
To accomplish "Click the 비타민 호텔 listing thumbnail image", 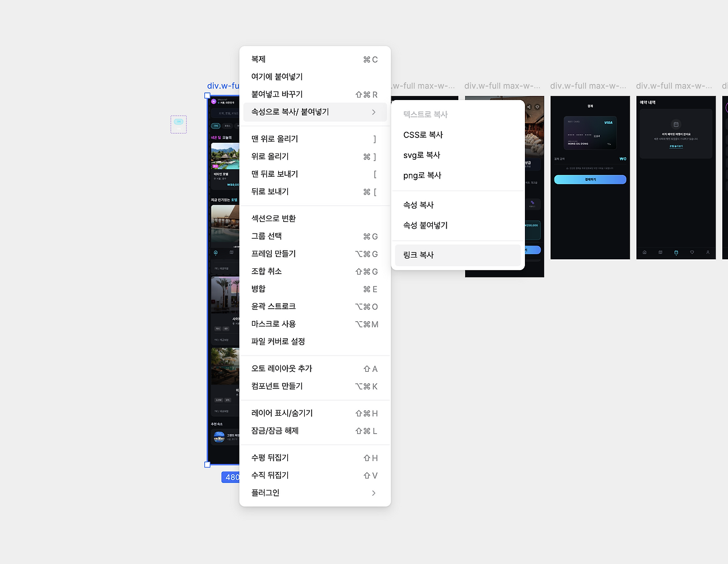I will click(225, 155).
